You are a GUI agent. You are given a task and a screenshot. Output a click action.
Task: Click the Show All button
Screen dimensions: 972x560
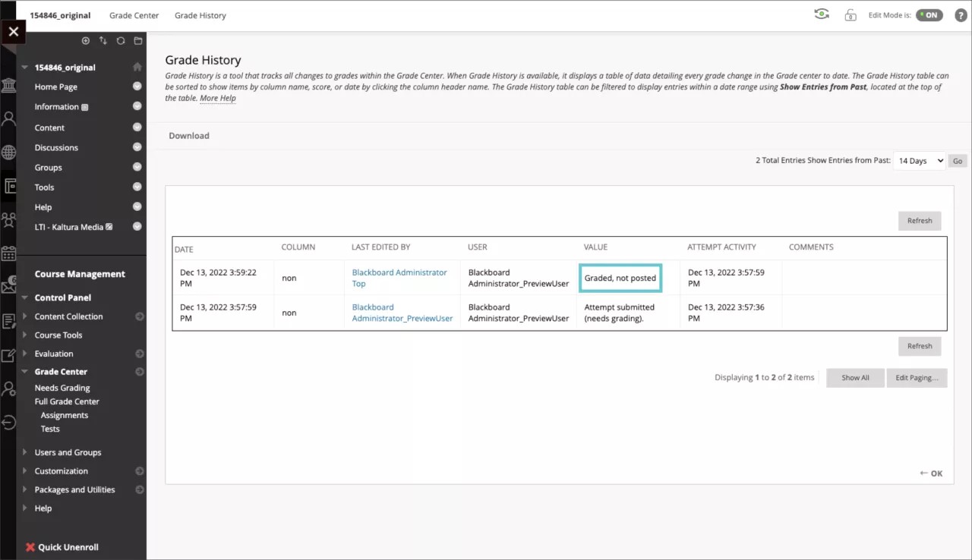click(855, 378)
